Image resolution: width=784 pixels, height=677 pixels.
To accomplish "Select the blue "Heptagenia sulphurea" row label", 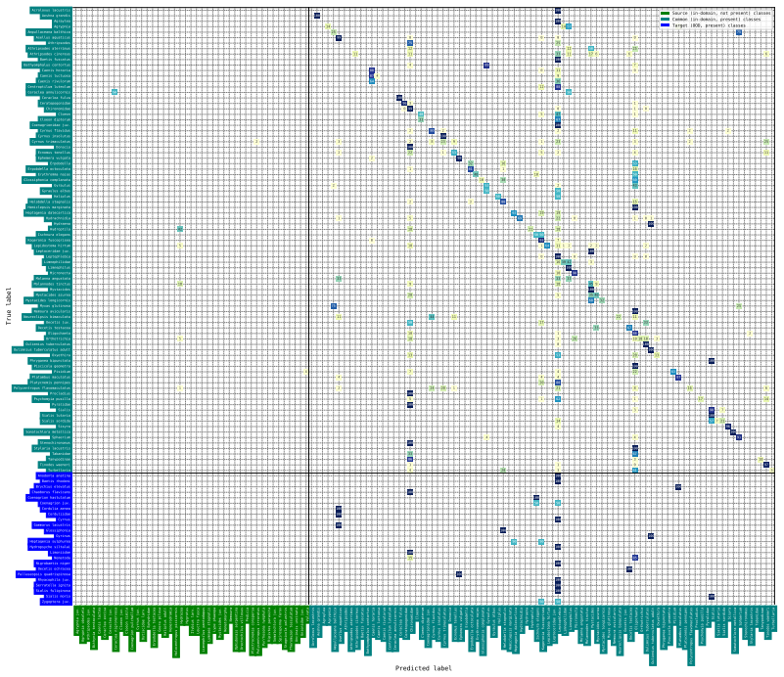I will (50, 542).
